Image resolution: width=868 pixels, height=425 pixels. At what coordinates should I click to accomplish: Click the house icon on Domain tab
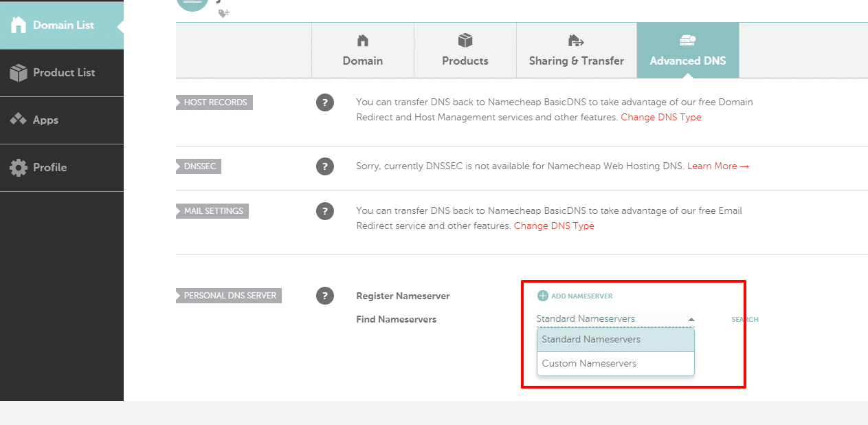pos(363,41)
